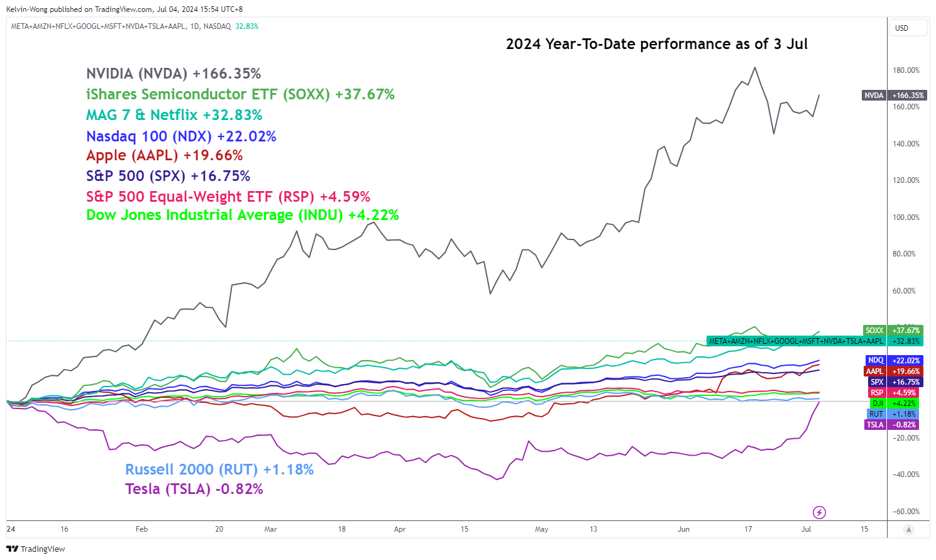
Task: Toggle the auto-scale A button
Action: pyautogui.click(x=908, y=529)
